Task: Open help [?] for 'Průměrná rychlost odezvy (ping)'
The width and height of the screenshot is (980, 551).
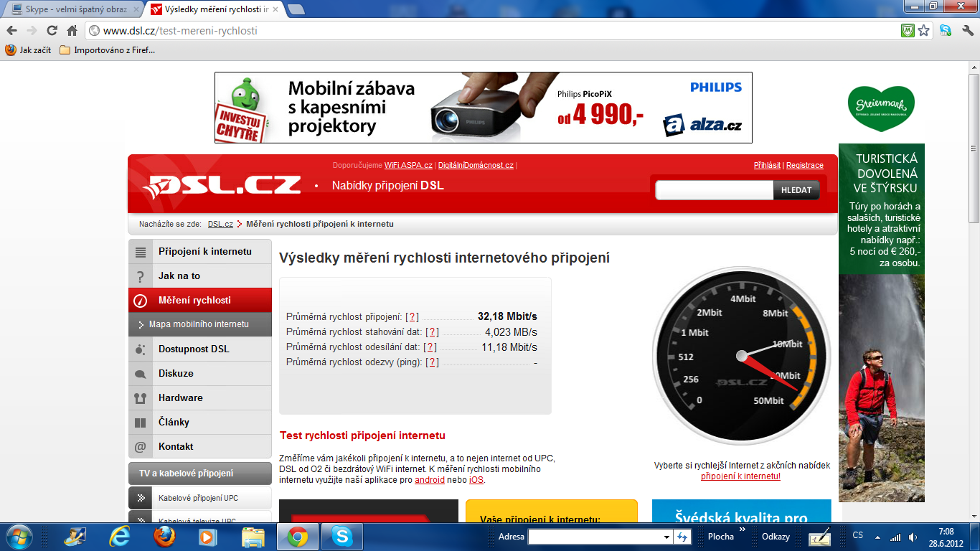Action: coord(432,362)
